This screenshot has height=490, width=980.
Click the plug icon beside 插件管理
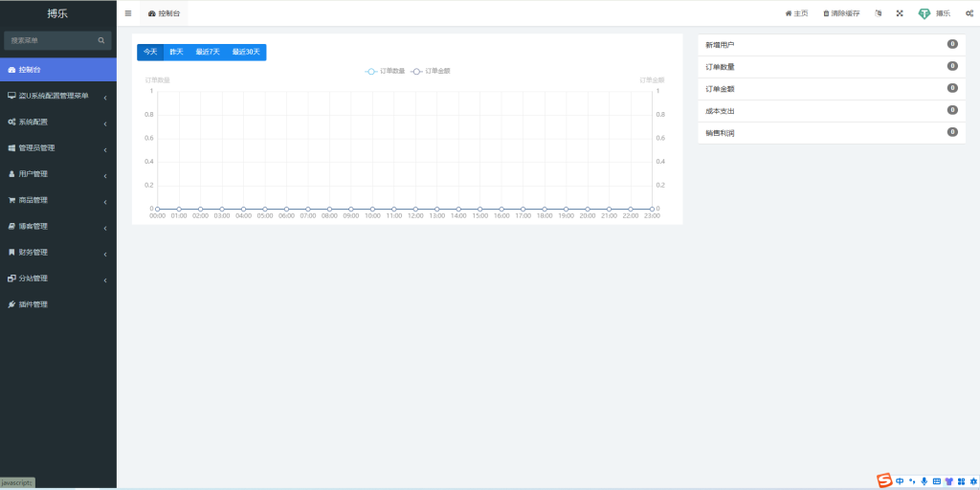tap(11, 305)
